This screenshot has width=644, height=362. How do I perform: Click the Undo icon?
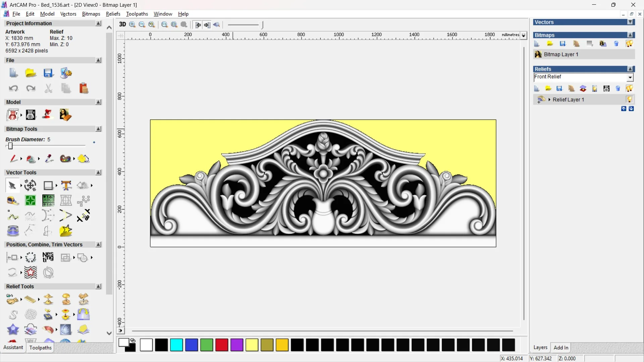point(13,88)
